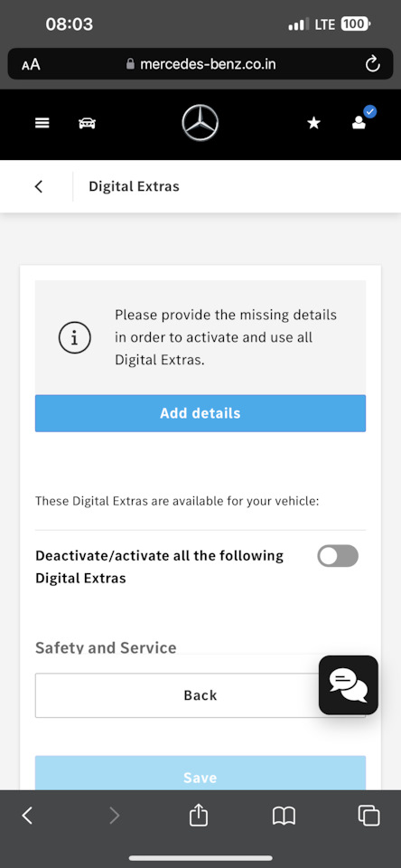Viewport: 401px width, 868px height.
Task: Click the Save button
Action: (200, 773)
